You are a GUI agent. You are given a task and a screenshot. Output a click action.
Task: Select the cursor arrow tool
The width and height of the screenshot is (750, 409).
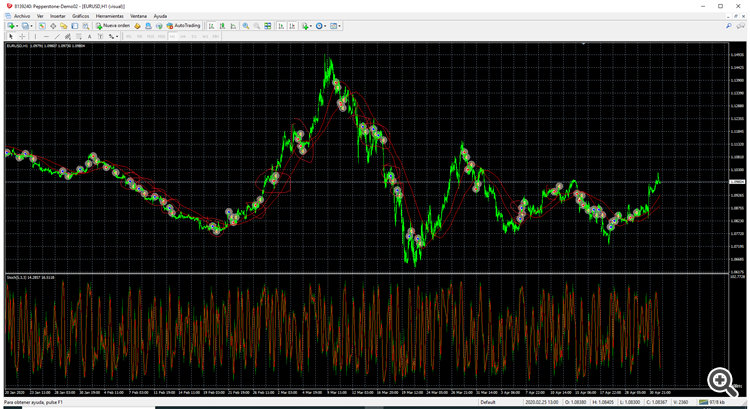11,36
